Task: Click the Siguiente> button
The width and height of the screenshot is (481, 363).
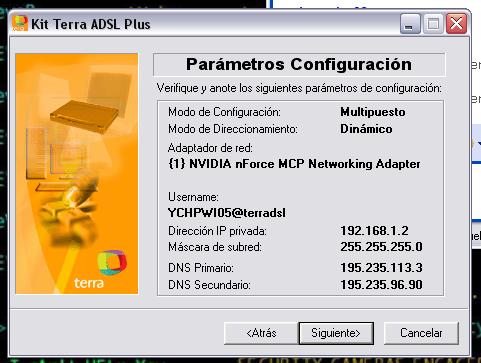Action: tap(336, 333)
